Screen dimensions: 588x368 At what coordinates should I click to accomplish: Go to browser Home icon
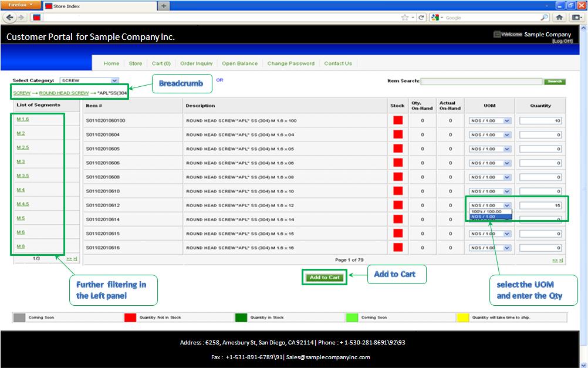coord(559,17)
